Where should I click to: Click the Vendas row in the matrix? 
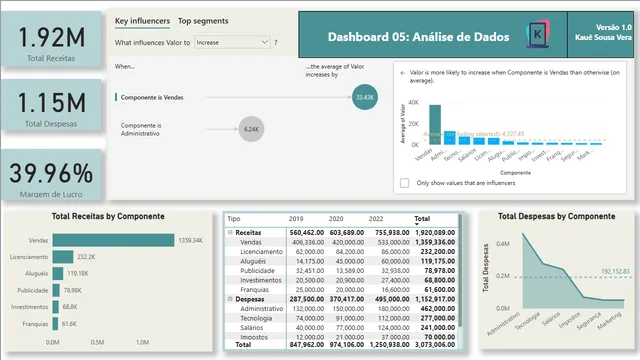point(342,242)
